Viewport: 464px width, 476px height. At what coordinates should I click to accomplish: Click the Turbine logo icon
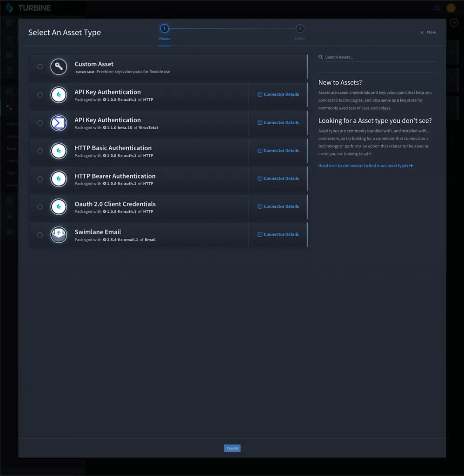pos(9,8)
